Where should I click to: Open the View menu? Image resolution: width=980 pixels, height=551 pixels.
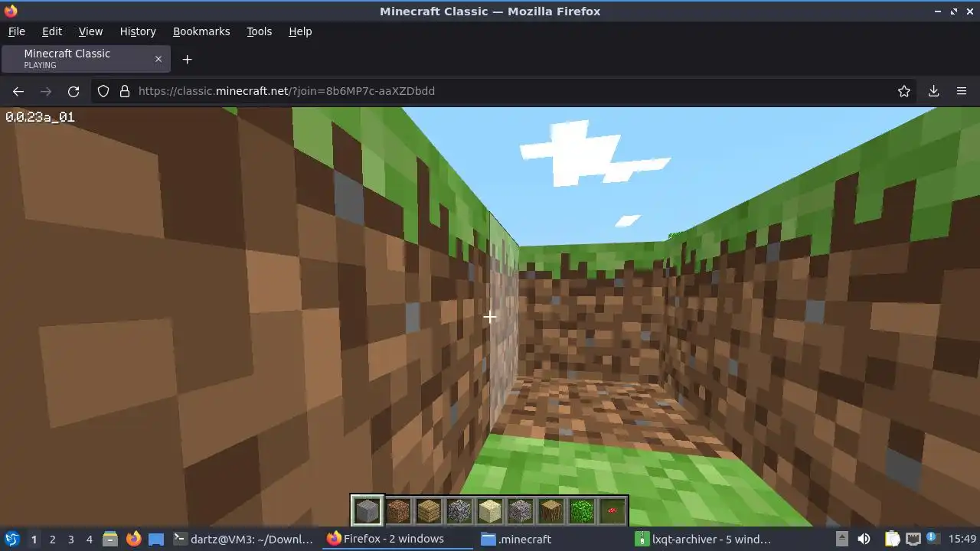(x=90, y=31)
